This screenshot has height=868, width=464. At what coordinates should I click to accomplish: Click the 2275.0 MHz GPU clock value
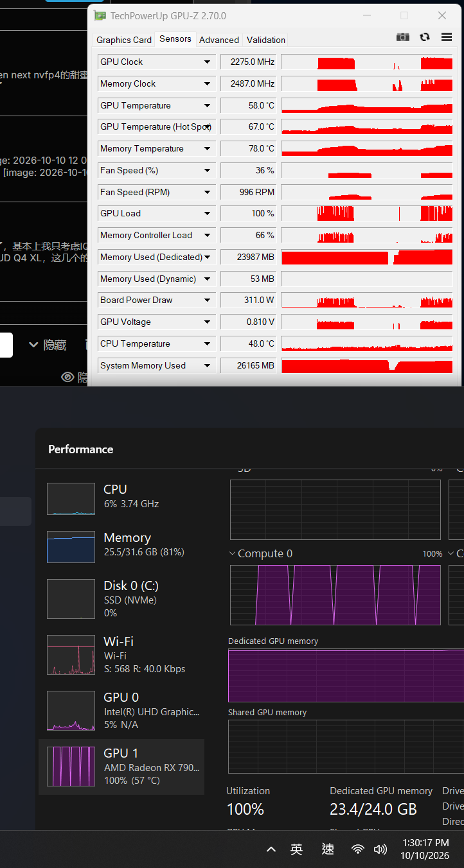tap(249, 62)
